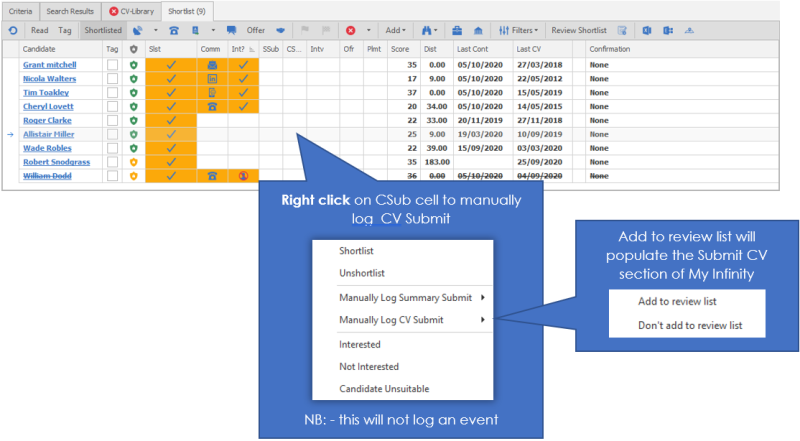Tick the Tag checkbox for Grant mitchell

(x=113, y=64)
